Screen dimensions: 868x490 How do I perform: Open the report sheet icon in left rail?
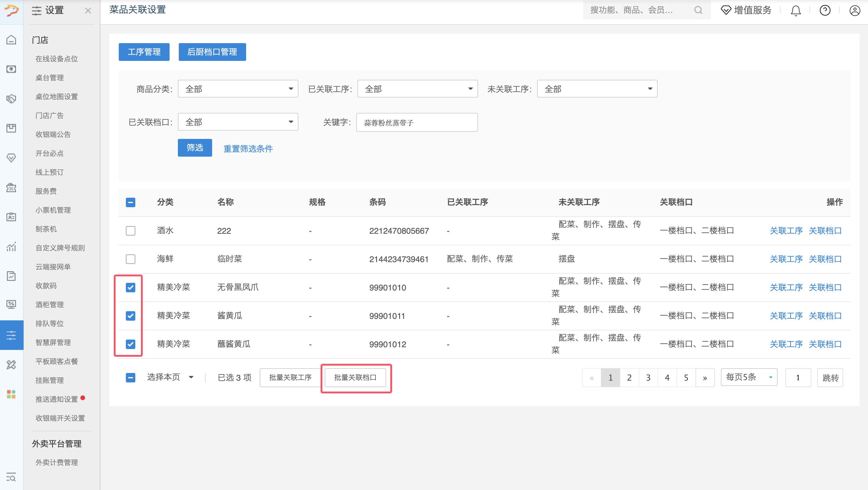[12, 276]
